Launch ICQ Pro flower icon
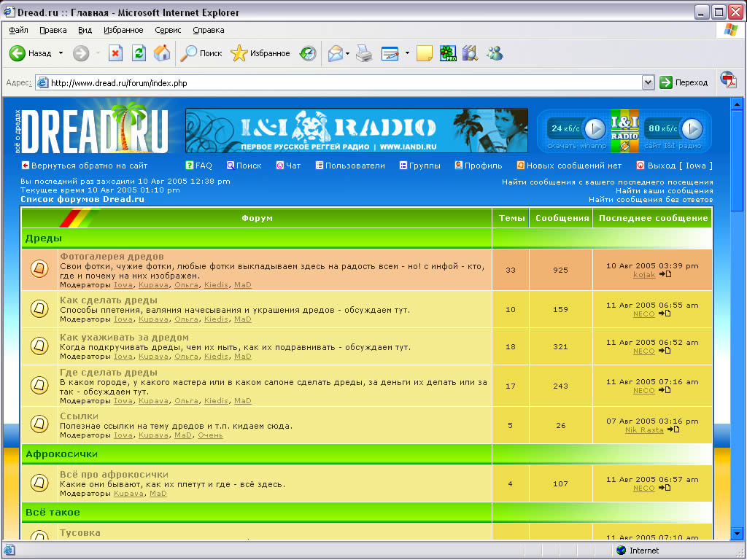747x560 pixels. pos(447,53)
